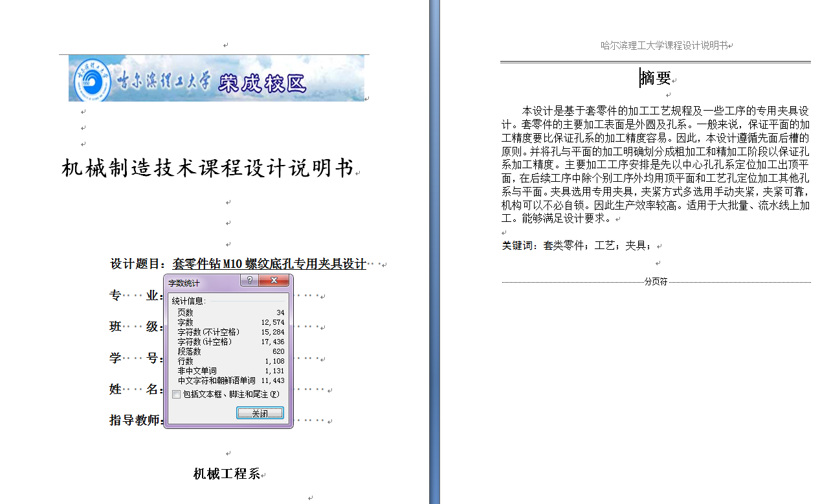Close the 字数统计 dialog with 关闭 button
The width and height of the screenshot is (820, 504).
260,413
